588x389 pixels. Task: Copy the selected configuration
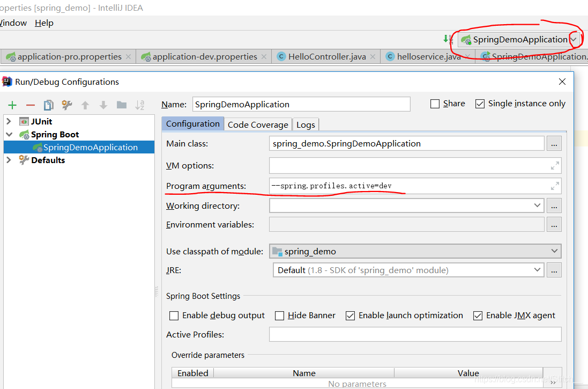[49, 105]
